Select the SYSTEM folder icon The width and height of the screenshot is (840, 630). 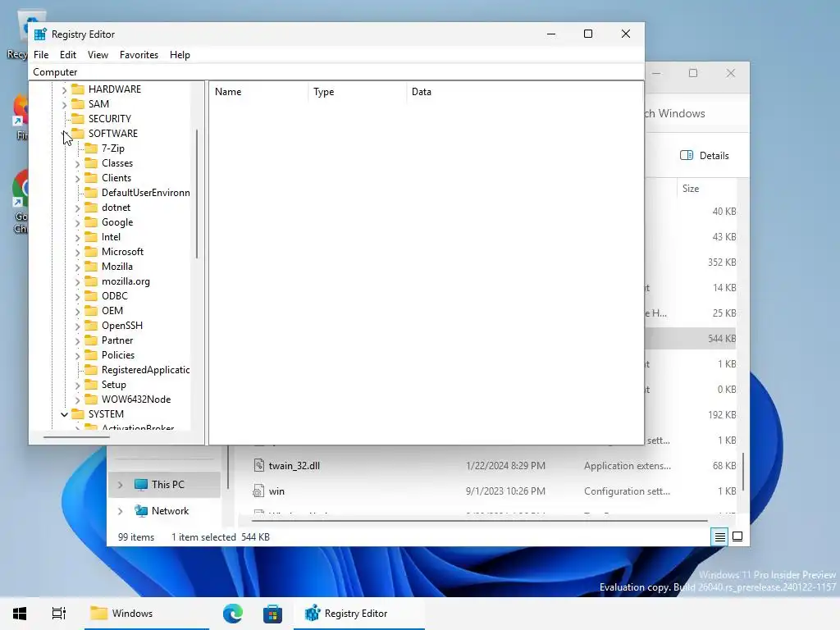point(78,414)
